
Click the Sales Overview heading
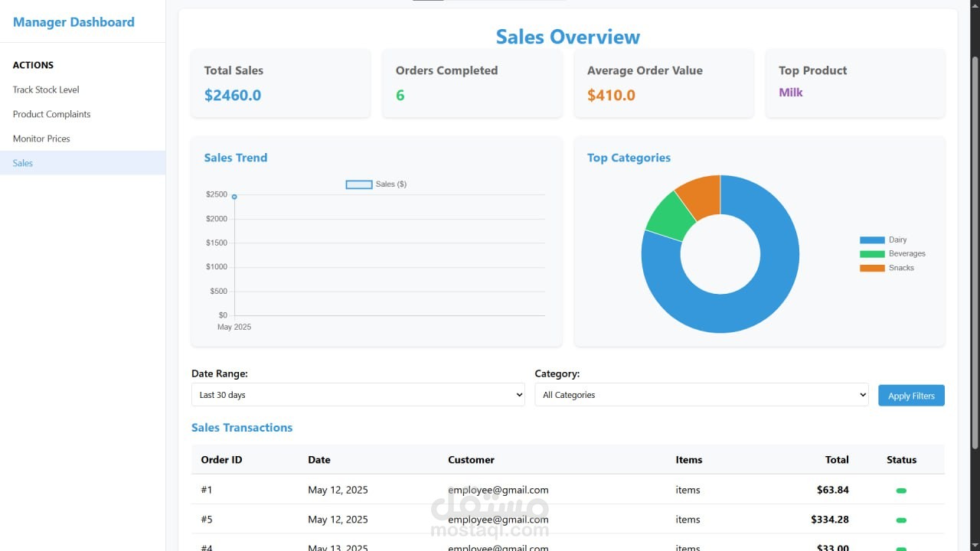(x=568, y=37)
